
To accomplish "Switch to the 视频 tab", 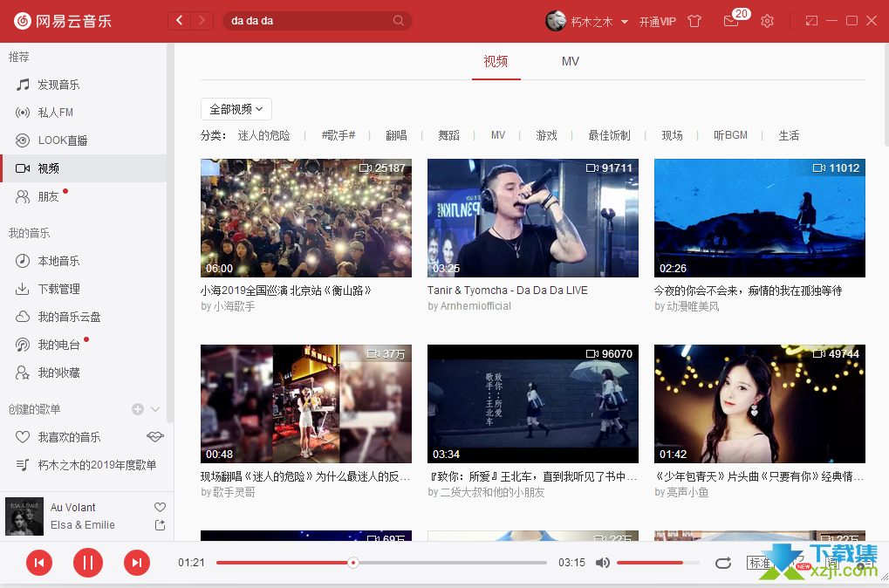I will [496, 61].
